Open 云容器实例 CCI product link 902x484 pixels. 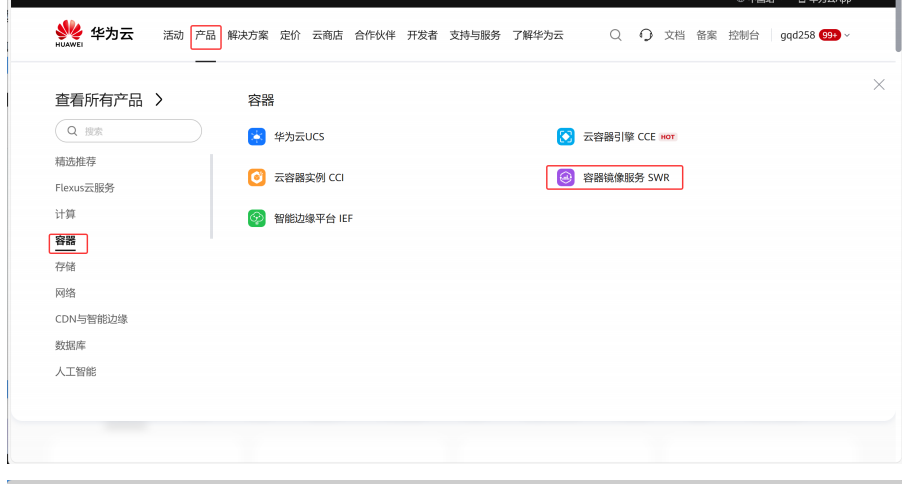coord(309,177)
